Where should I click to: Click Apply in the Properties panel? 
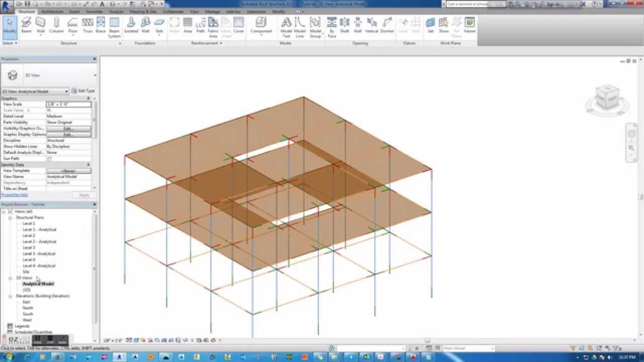[84, 195]
